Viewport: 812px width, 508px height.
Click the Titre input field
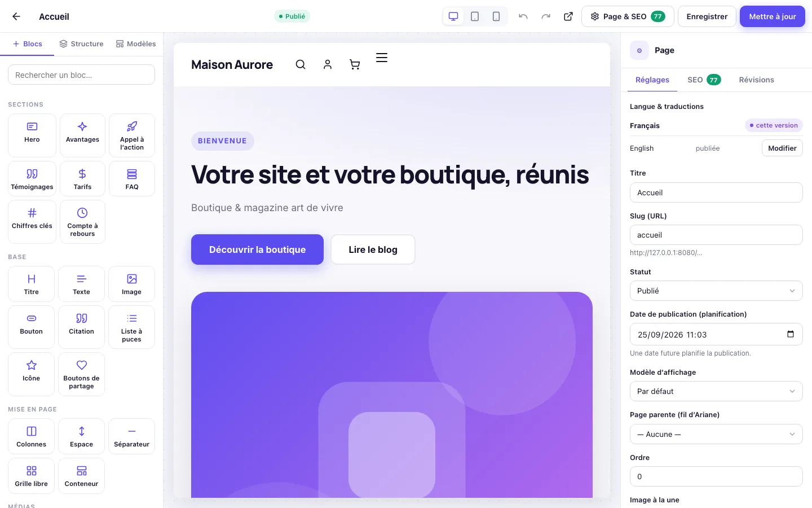[716, 192]
